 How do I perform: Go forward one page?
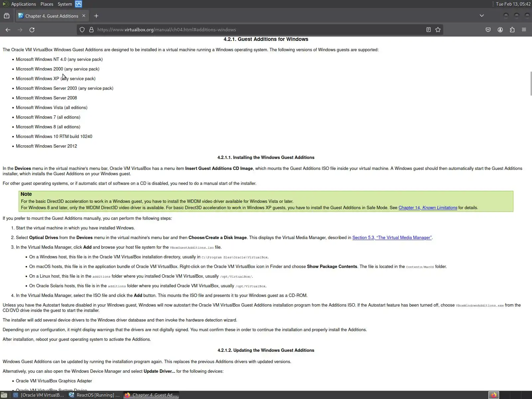(x=20, y=30)
